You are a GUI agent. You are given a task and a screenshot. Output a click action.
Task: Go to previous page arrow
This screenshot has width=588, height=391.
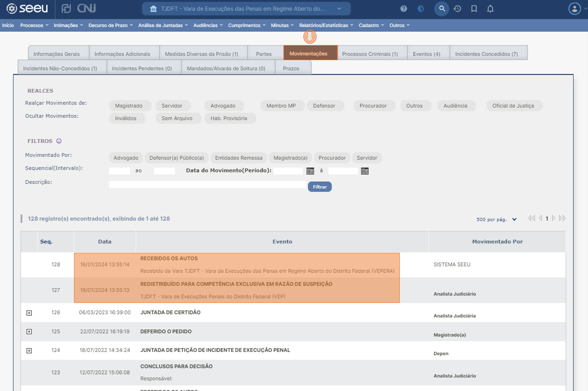tap(540, 218)
